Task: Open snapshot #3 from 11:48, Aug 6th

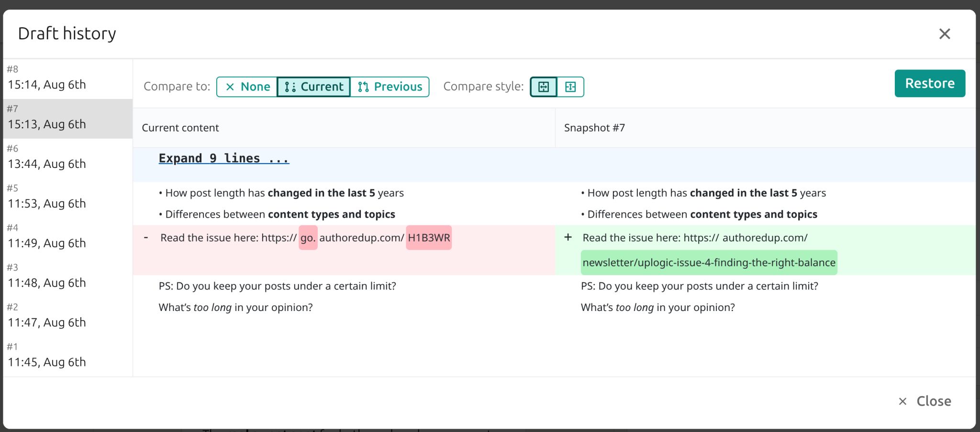Action: (x=68, y=277)
